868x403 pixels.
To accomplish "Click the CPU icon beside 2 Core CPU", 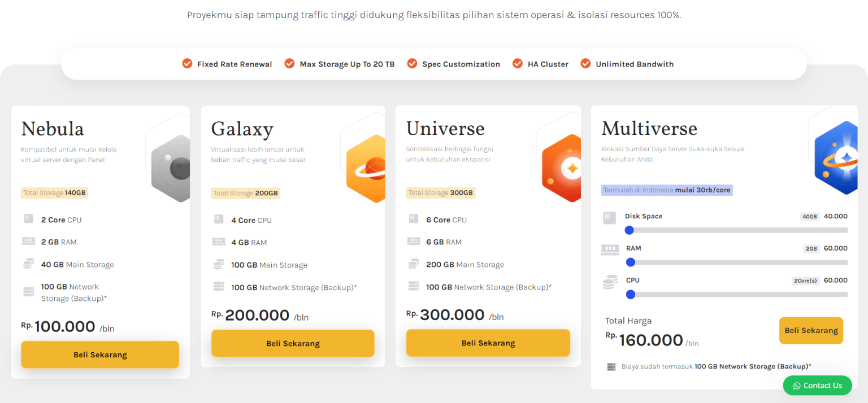I will coord(28,218).
